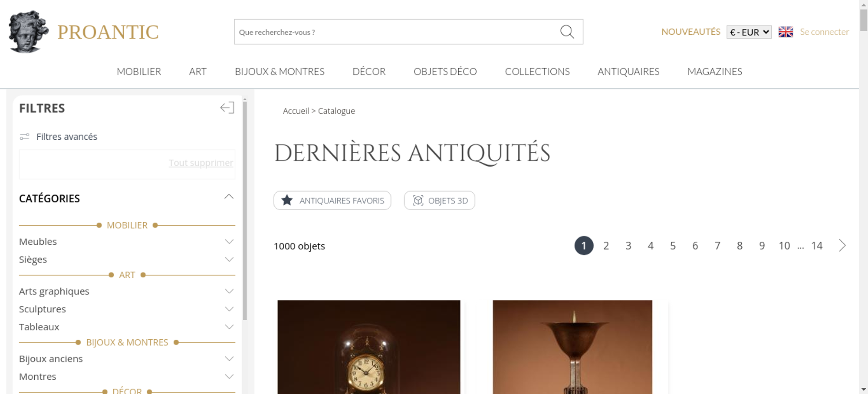Screen dimensions: 868x394
Task: Go to page 5 of results
Action: point(673,246)
